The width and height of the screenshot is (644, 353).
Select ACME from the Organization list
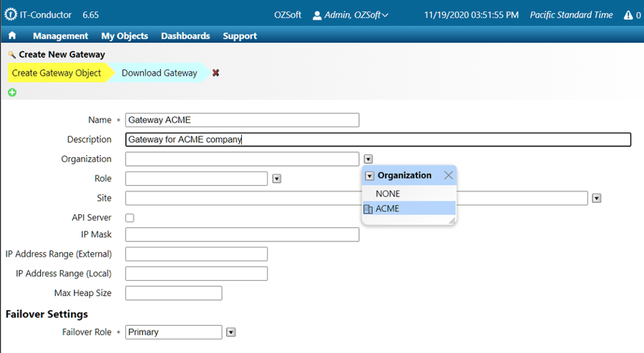click(387, 209)
